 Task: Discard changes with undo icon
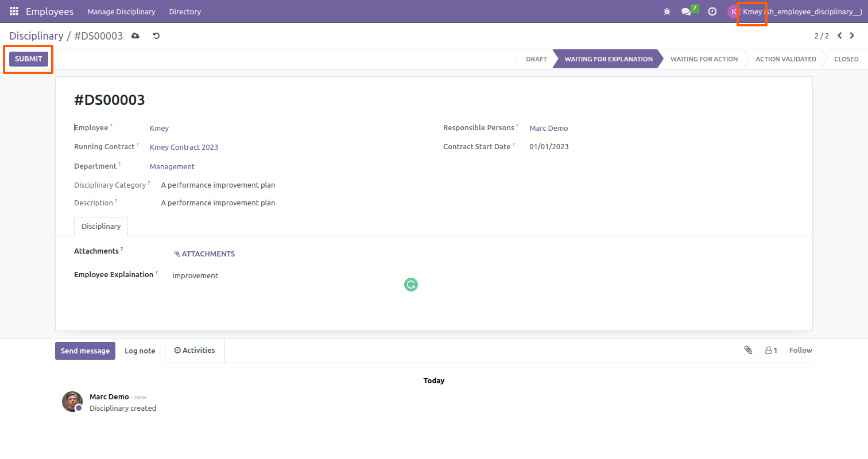pos(156,36)
